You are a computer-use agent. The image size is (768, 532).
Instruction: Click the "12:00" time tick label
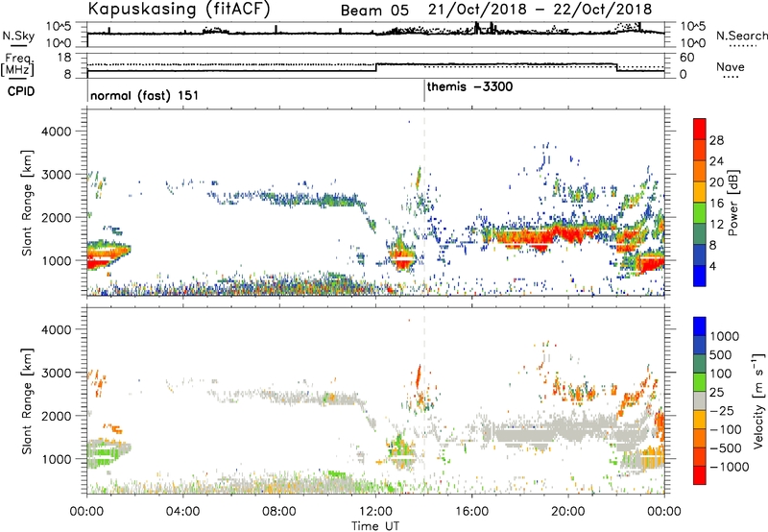pyautogui.click(x=375, y=512)
